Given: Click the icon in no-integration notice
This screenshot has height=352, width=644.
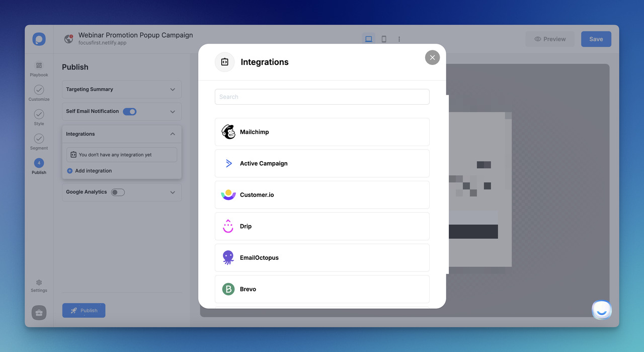Looking at the screenshot, I should [x=73, y=155].
